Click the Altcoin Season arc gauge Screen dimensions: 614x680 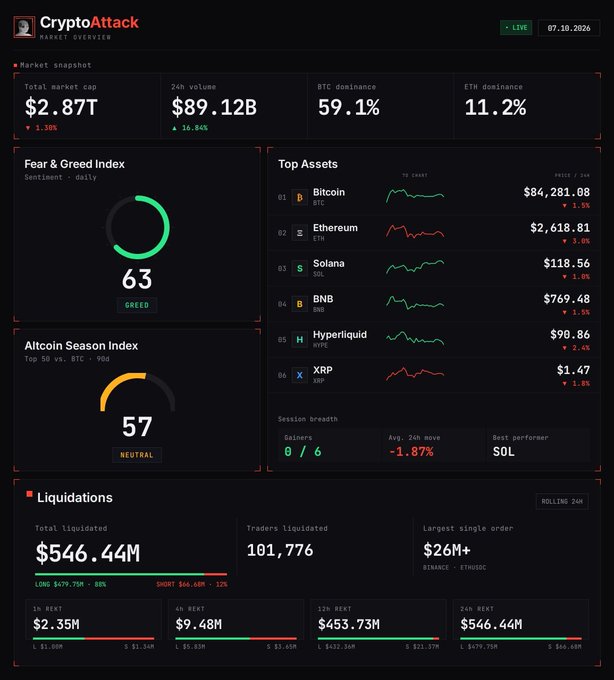[x=138, y=392]
